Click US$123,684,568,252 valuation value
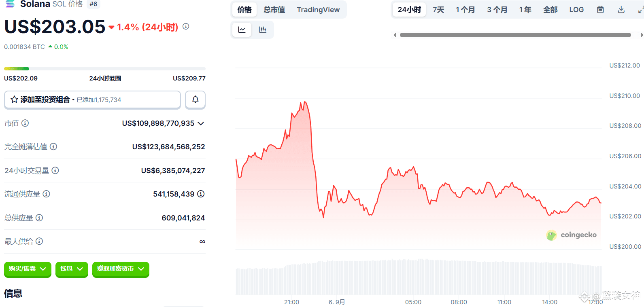The height and width of the screenshot is (307, 644). 168,147
